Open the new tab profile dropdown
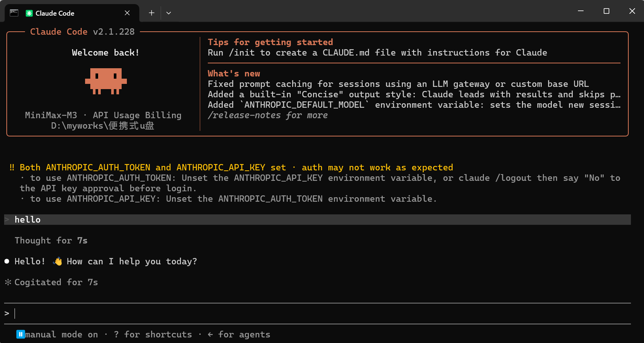 [x=169, y=13]
